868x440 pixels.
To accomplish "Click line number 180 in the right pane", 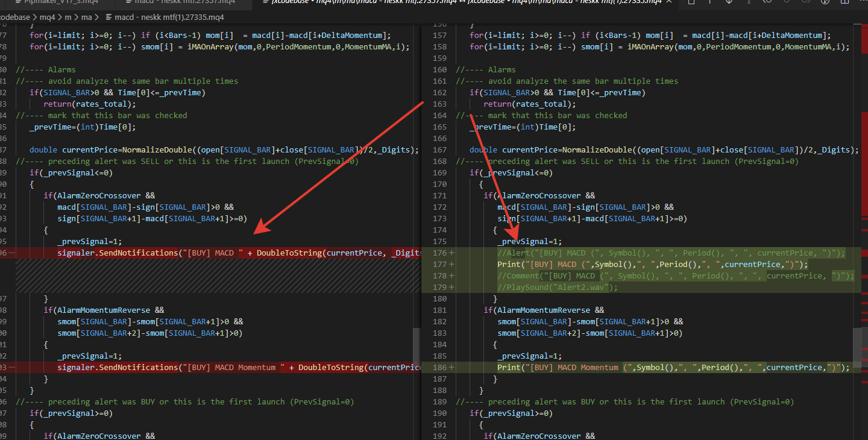I will [x=439, y=299].
